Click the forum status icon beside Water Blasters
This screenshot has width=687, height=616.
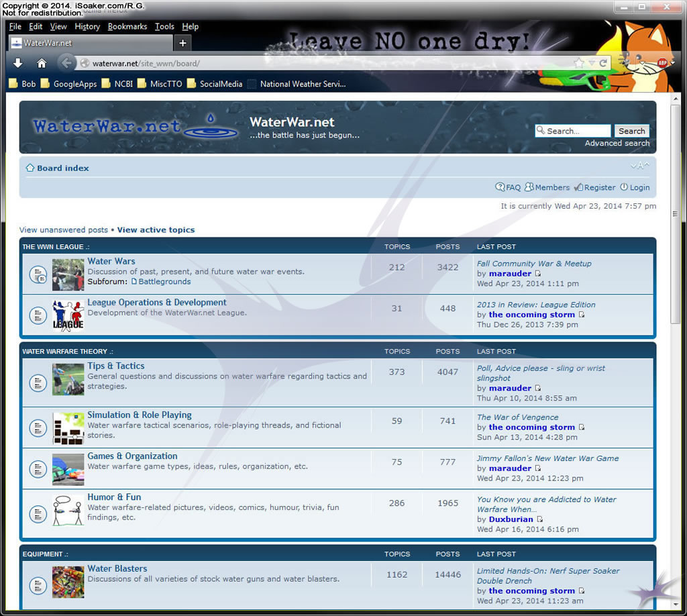point(38,585)
